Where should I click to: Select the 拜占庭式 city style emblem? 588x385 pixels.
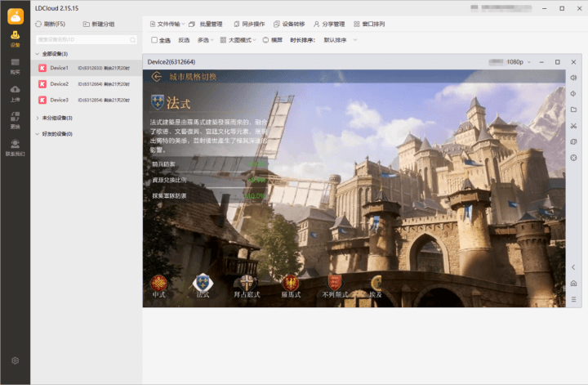click(247, 286)
